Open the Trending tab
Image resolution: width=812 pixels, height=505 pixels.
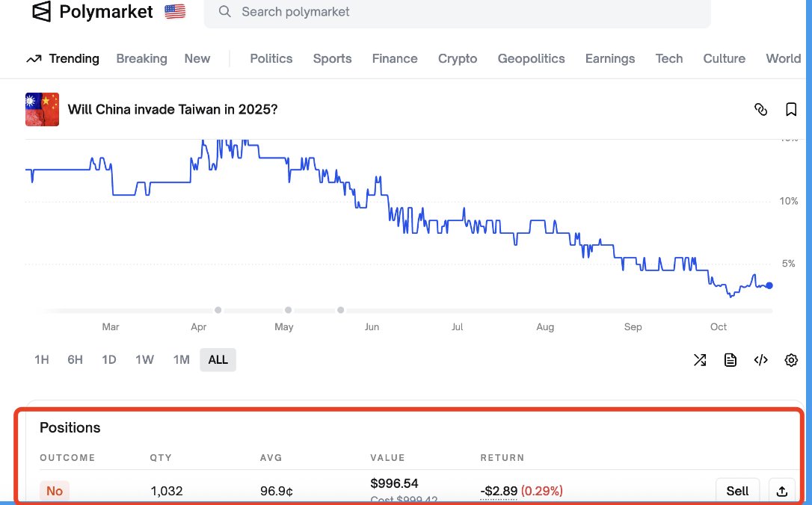(63, 58)
